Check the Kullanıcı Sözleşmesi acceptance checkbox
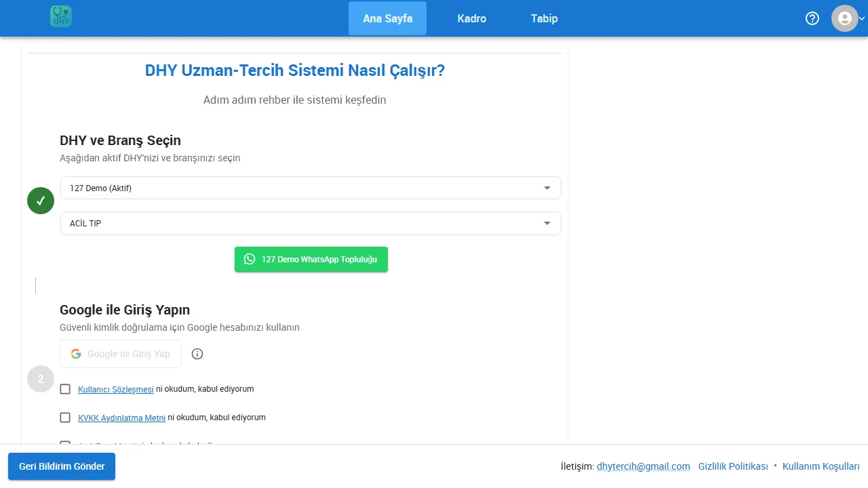 pyautogui.click(x=65, y=388)
